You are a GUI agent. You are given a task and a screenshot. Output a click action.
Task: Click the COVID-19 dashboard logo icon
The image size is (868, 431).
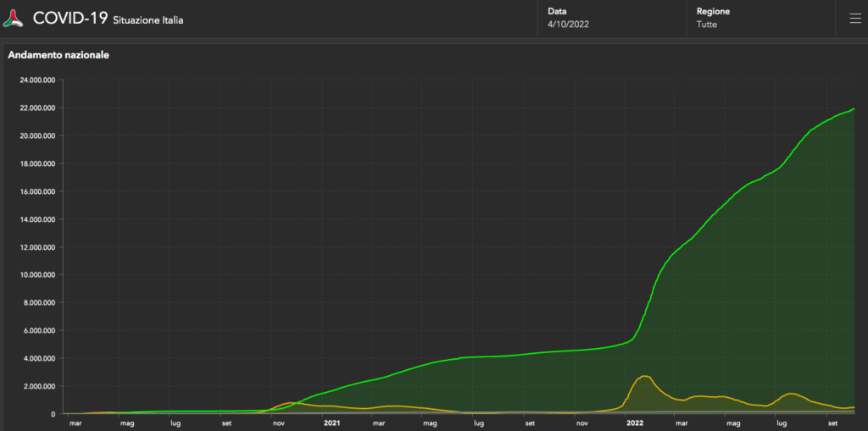pyautogui.click(x=14, y=18)
